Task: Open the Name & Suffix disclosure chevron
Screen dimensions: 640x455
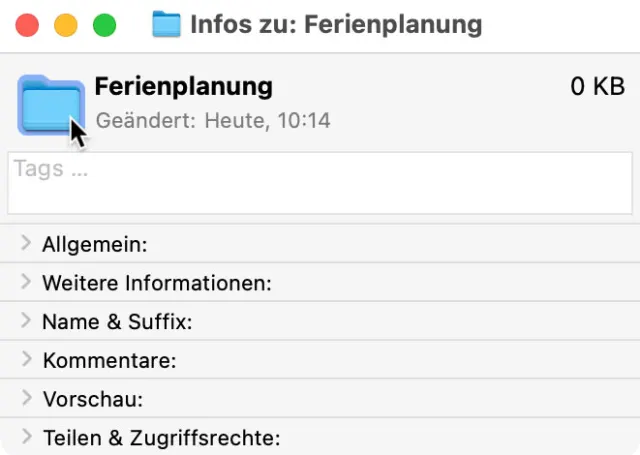Action: tap(26, 321)
